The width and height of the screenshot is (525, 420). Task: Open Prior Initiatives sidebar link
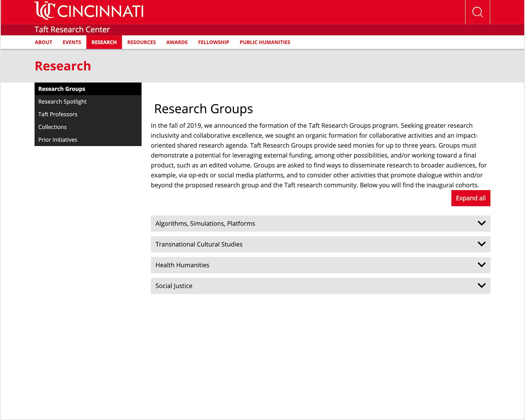coord(88,140)
